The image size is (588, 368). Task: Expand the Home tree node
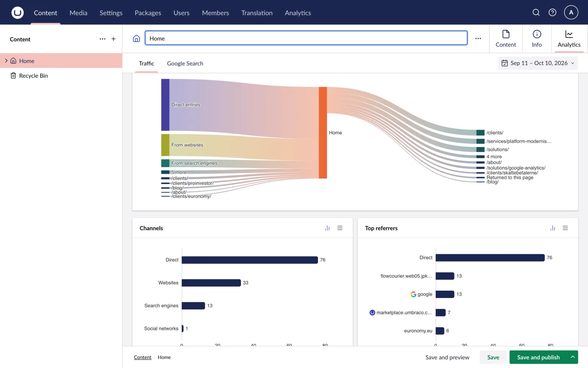tap(6, 61)
